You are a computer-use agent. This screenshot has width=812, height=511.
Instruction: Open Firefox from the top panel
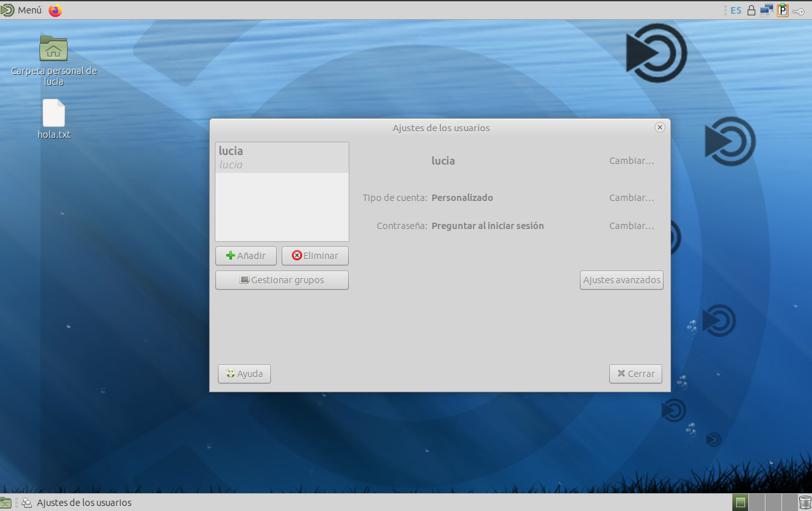coord(55,10)
